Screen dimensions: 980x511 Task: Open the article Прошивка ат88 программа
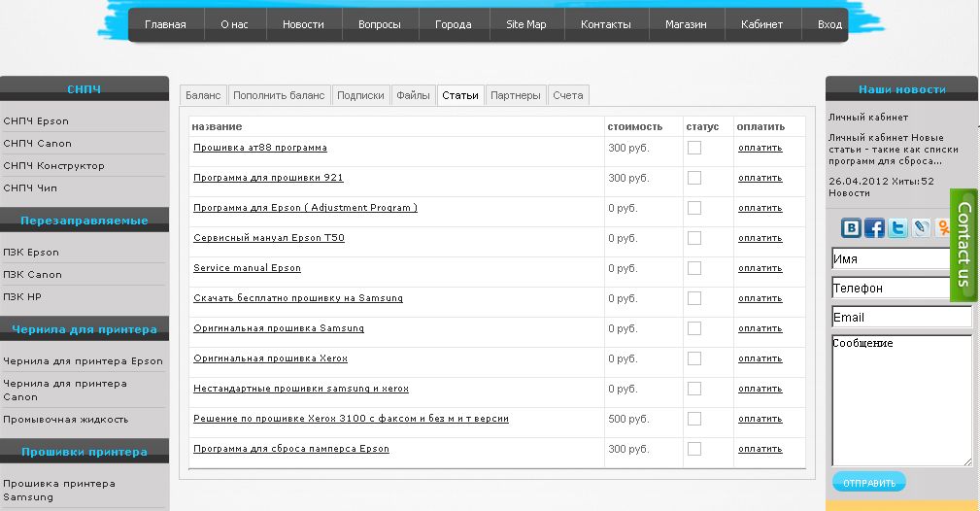point(260,148)
